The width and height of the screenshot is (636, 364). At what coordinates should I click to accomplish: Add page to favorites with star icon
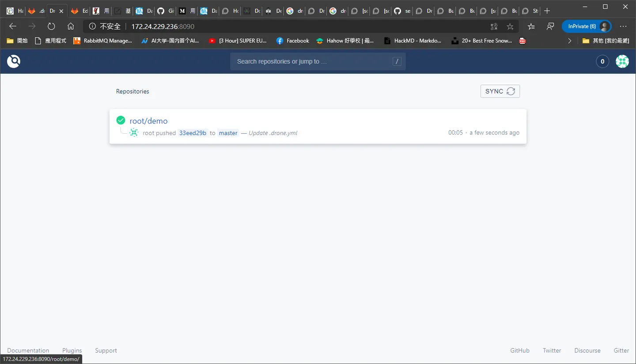[x=510, y=26]
